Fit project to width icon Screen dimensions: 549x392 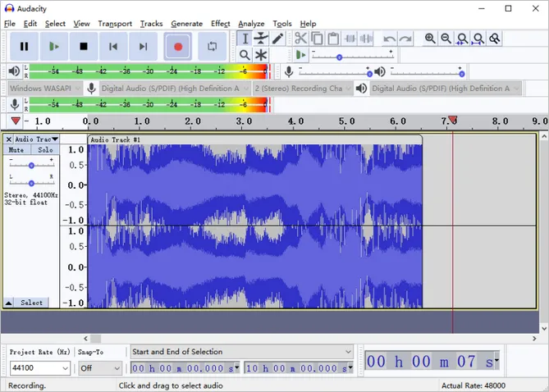click(x=478, y=39)
